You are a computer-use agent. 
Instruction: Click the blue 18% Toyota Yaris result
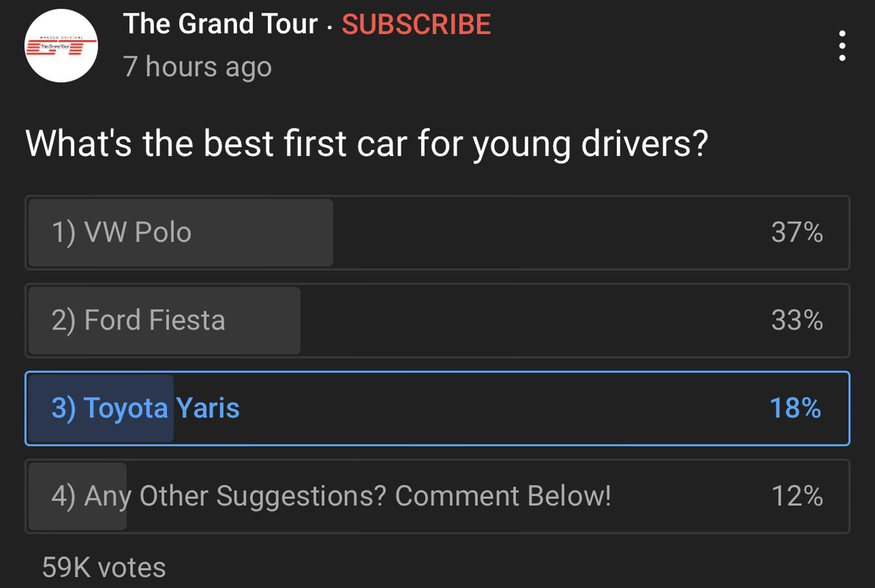[795, 409]
